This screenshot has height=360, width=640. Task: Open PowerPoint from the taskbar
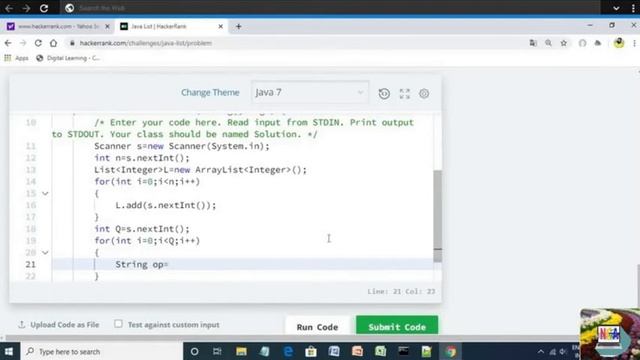coord(357,351)
